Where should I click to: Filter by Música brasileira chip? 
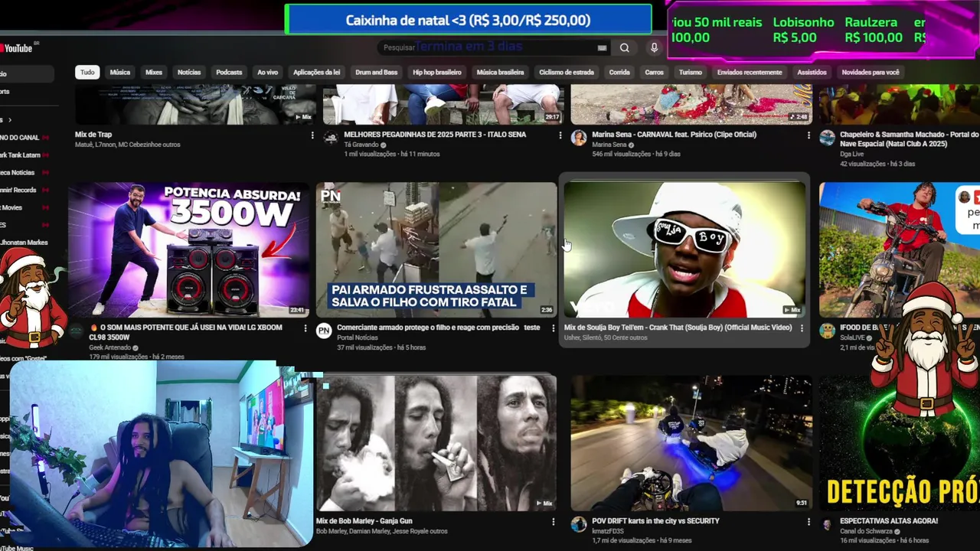point(500,72)
